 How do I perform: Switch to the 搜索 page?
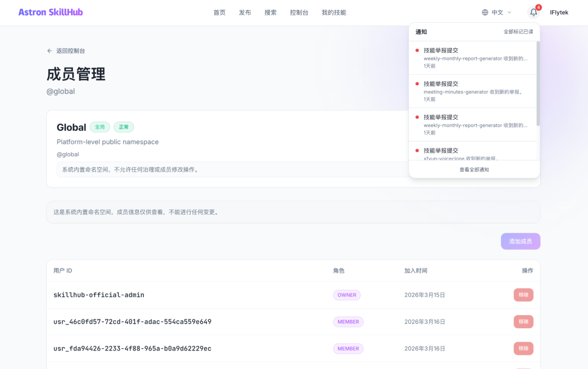click(x=271, y=13)
